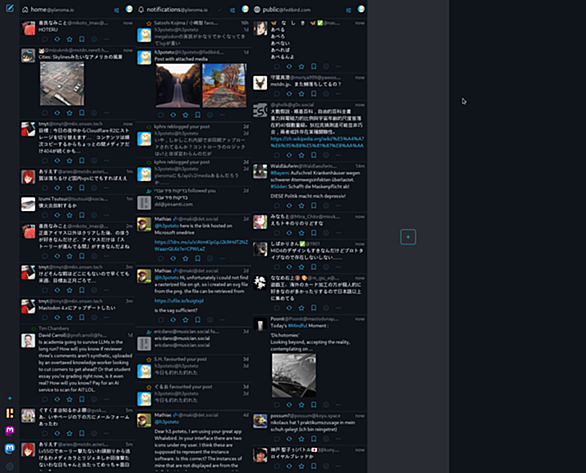This screenshot has width=586, height=473.
Task: Open notifications column options sliders icon
Action: tap(232, 10)
